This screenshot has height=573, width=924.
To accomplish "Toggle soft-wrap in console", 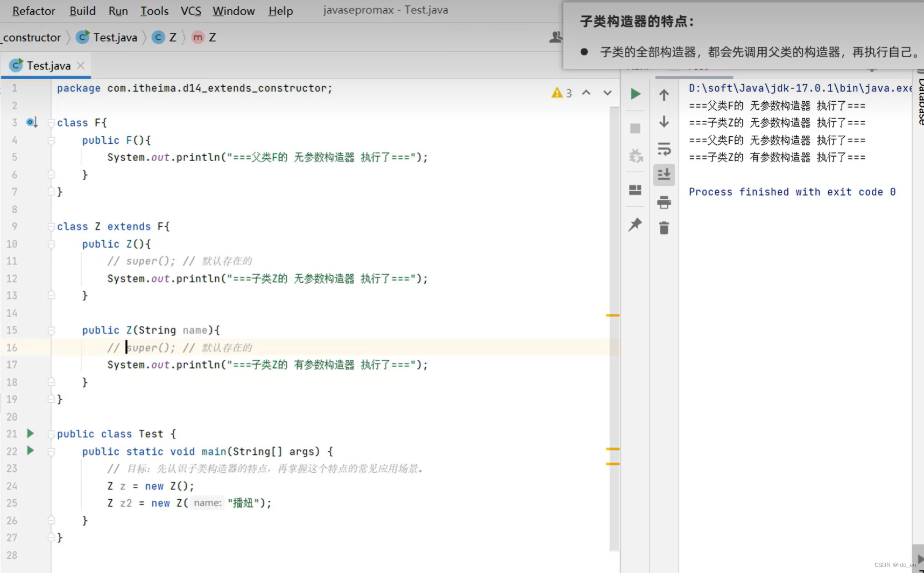I will 664,149.
